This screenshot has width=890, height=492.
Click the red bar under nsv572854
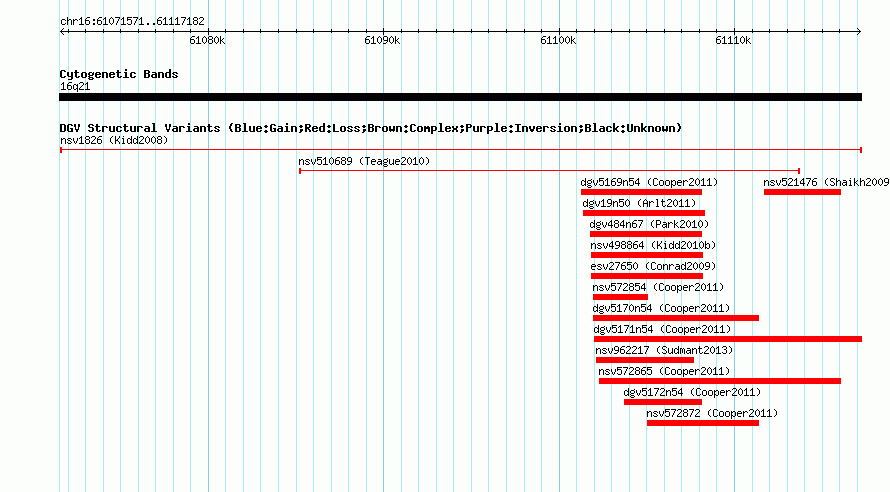[x=620, y=297]
